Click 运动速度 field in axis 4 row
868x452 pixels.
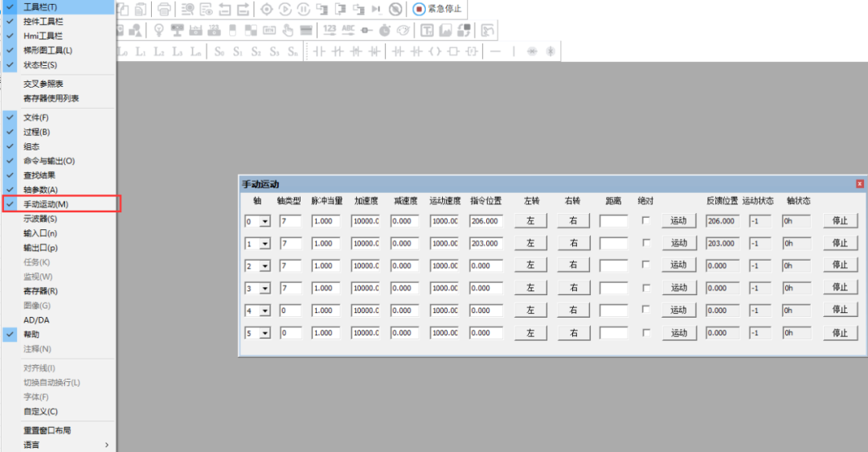point(444,310)
